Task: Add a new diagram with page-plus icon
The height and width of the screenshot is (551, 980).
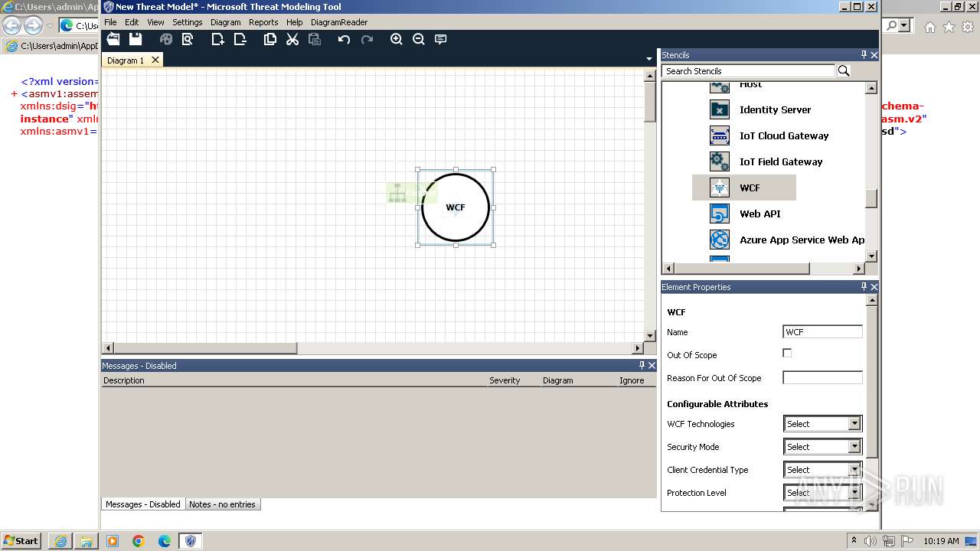Action: tap(218, 39)
